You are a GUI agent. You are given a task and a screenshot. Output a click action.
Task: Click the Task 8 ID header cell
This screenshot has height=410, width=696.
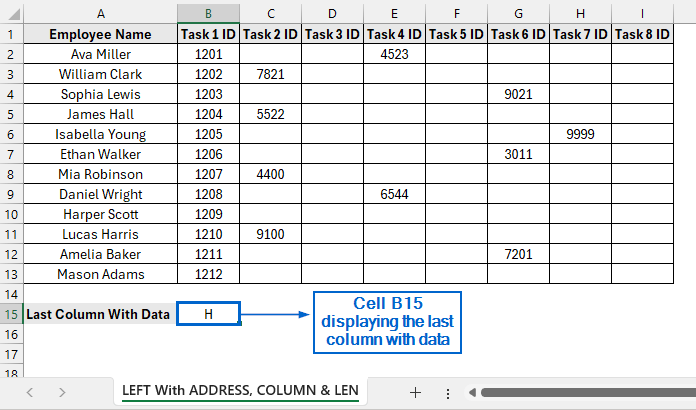click(x=642, y=34)
